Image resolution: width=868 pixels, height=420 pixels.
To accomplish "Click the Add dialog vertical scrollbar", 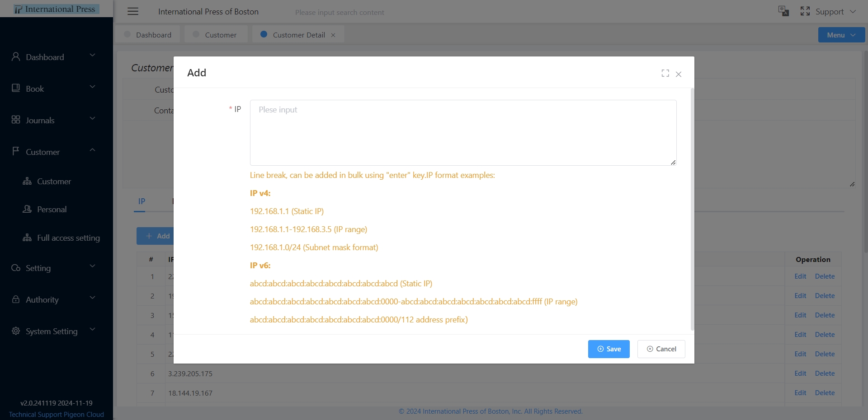I will pyautogui.click(x=692, y=209).
